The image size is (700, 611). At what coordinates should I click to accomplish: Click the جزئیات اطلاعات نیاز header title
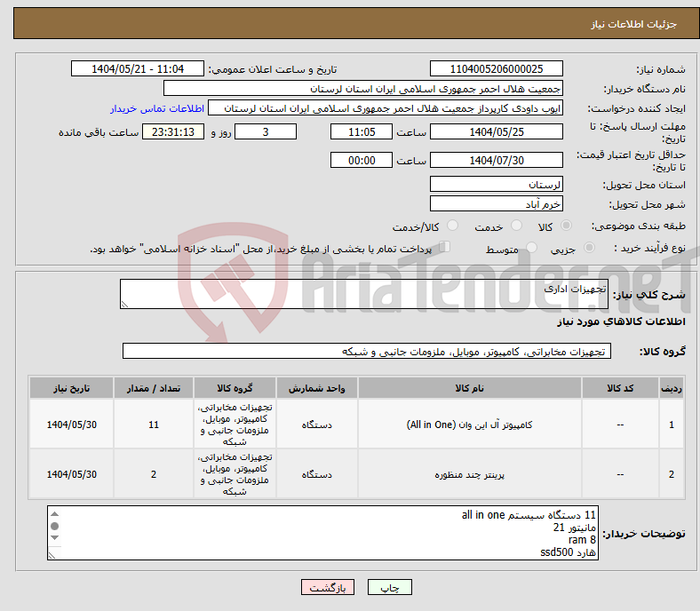(633, 24)
